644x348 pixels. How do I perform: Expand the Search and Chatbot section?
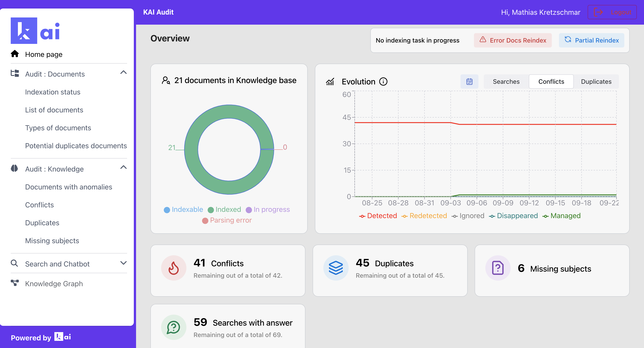(x=124, y=263)
